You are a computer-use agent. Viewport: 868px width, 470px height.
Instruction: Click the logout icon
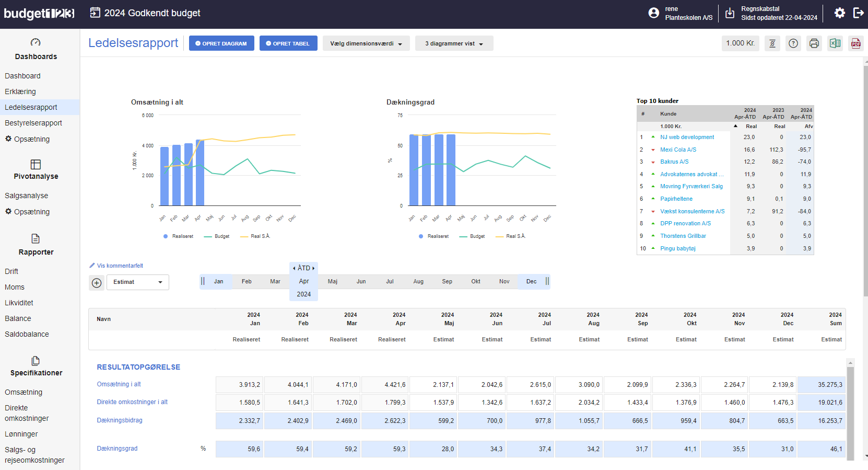tap(858, 13)
